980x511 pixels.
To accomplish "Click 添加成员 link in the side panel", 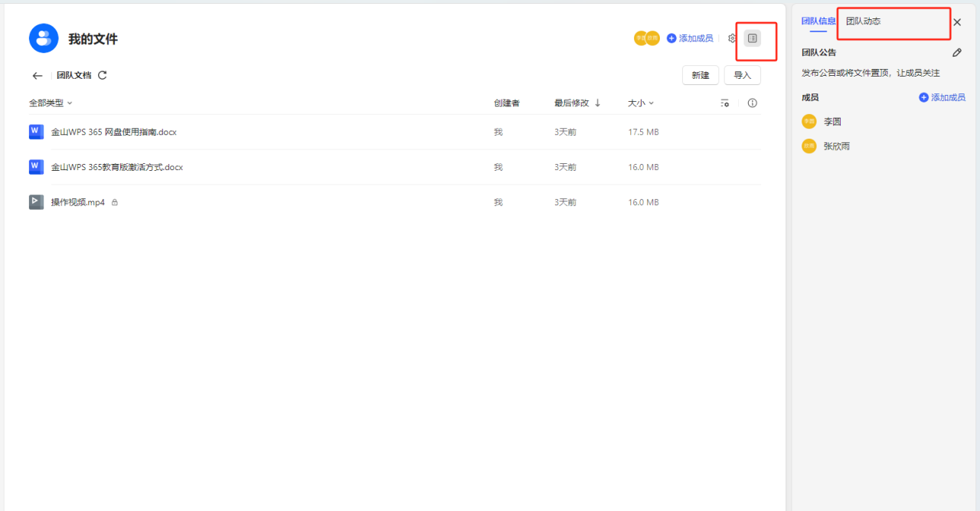I will point(942,98).
